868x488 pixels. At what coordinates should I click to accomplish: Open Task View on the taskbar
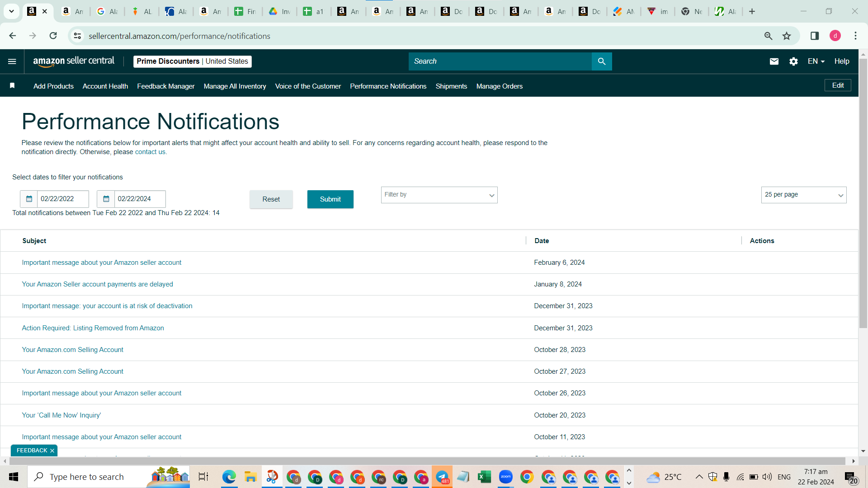click(x=203, y=477)
